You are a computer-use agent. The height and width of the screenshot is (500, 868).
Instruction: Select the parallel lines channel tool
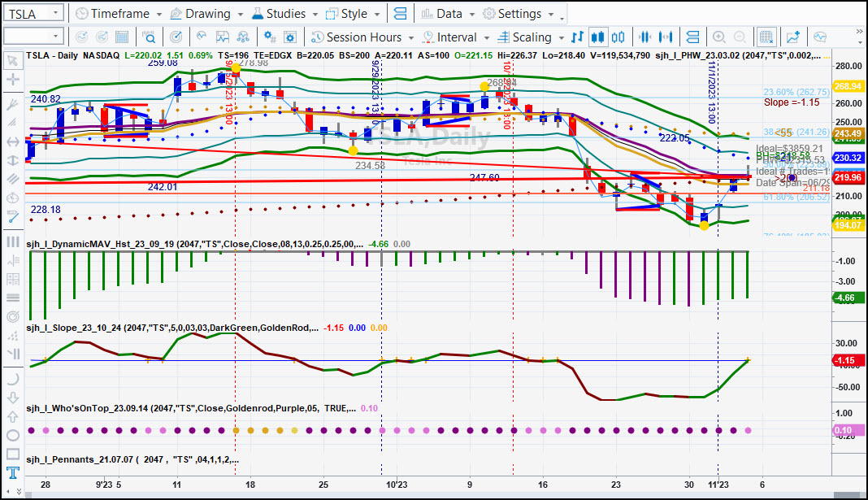click(x=12, y=178)
